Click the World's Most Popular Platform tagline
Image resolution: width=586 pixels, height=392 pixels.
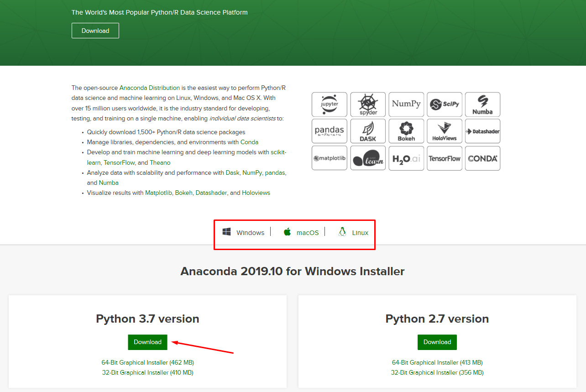160,12
